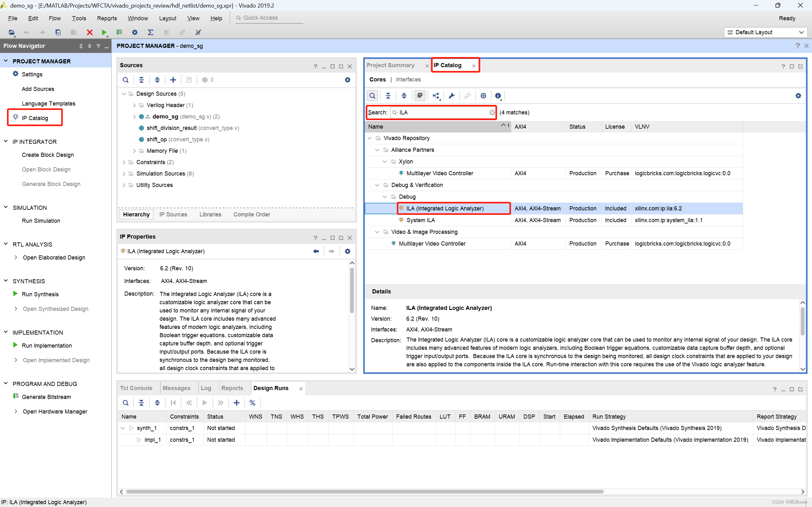Screen dimensions: 812x507
Task: Open the Reports menu
Action: coord(107,18)
